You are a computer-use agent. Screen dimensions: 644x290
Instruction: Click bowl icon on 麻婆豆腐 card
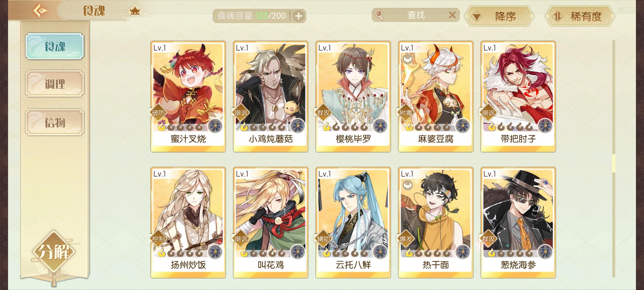tap(407, 59)
